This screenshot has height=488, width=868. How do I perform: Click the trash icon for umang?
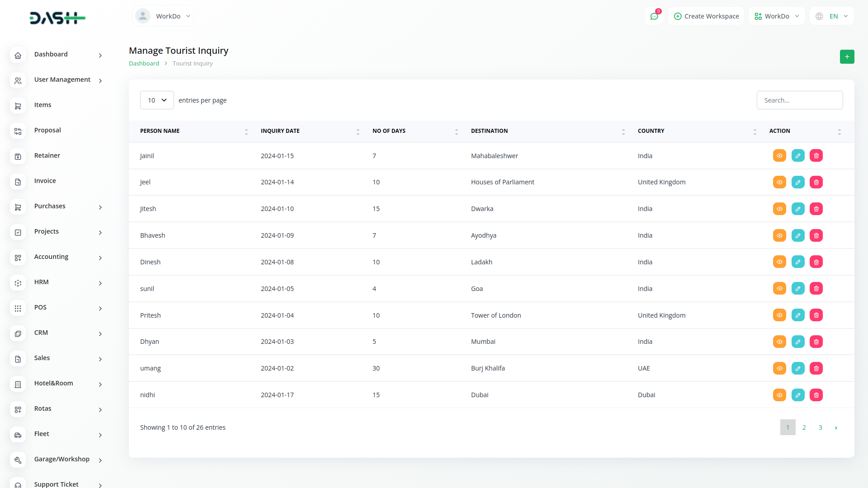coord(816,369)
